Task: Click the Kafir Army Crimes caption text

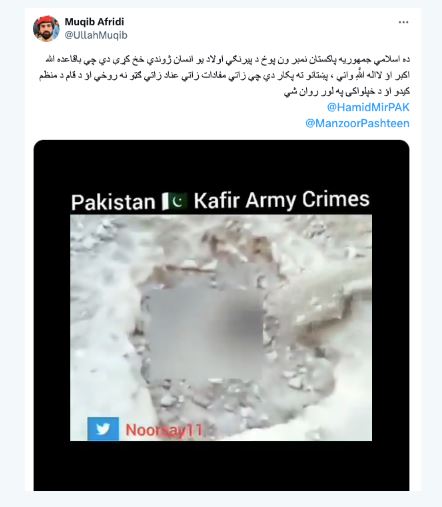Action: point(282,200)
